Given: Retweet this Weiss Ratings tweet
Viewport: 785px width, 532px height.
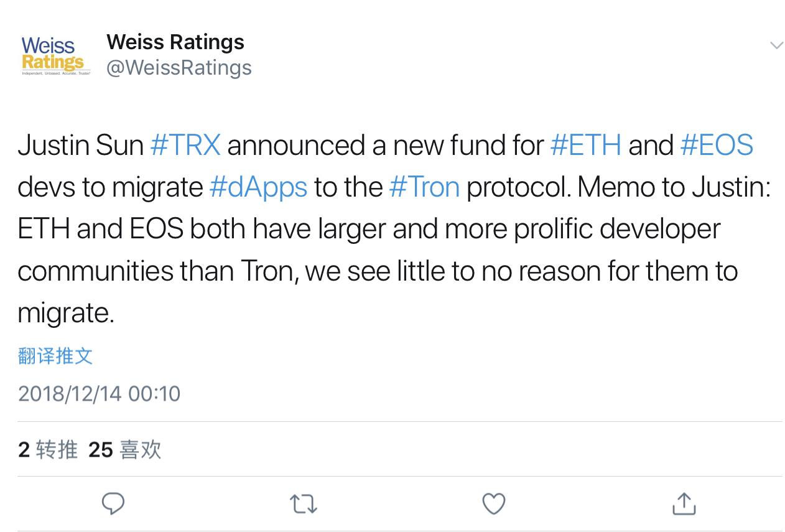Looking at the screenshot, I should (304, 504).
